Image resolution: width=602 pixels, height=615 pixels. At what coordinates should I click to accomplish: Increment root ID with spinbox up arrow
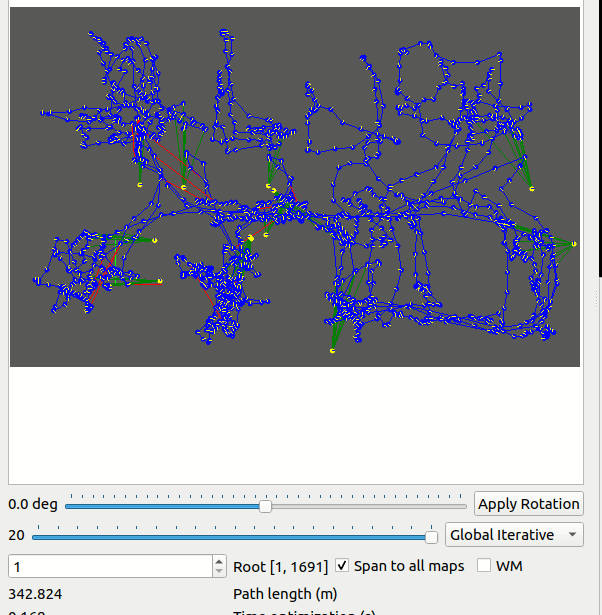(219, 561)
